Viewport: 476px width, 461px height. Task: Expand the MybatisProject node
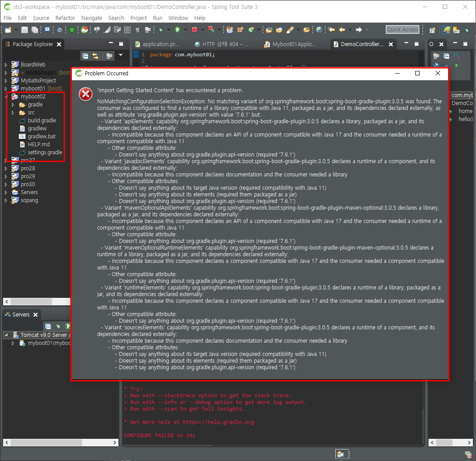pos(6,81)
